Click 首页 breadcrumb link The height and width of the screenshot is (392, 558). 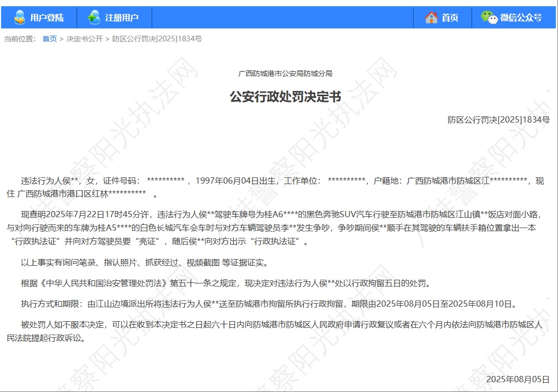[50, 39]
